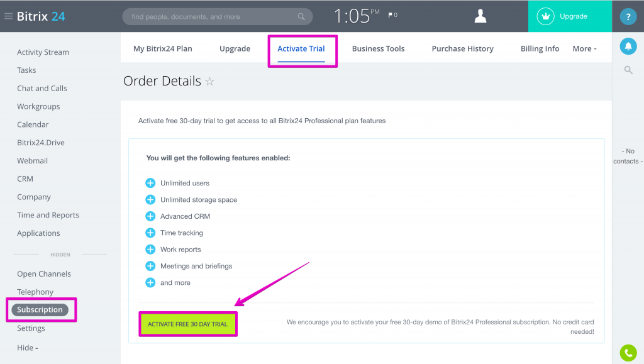Screen dimensions: 644x364
Task: Click Activate Free 30 Day Trial button
Action: (187, 324)
